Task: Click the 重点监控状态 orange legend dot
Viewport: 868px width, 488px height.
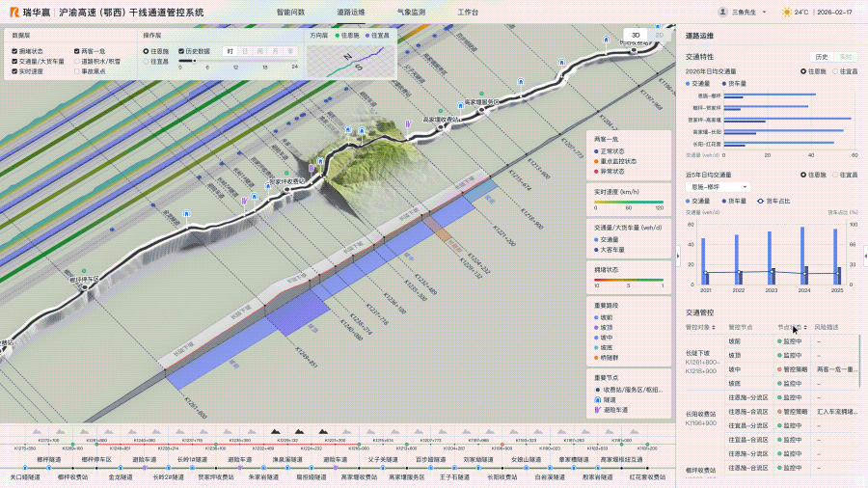Action: [x=596, y=162]
